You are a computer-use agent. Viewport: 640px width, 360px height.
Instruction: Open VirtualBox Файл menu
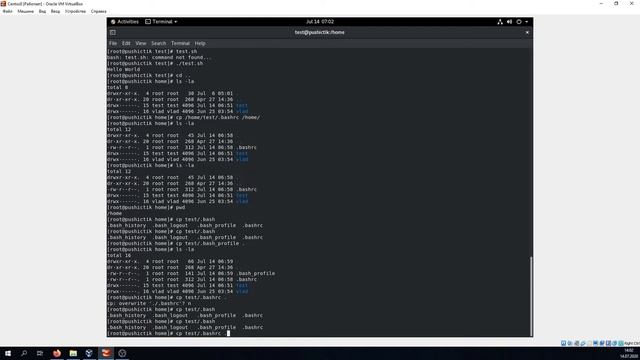[x=7, y=11]
